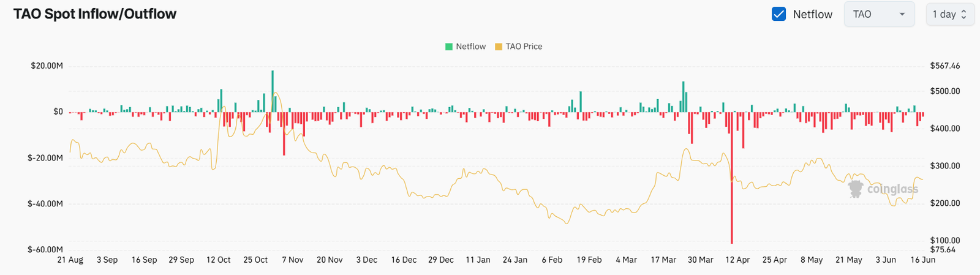Click the $300.00 price axis label
Image resolution: width=980 pixels, height=275 pixels.
(x=945, y=166)
